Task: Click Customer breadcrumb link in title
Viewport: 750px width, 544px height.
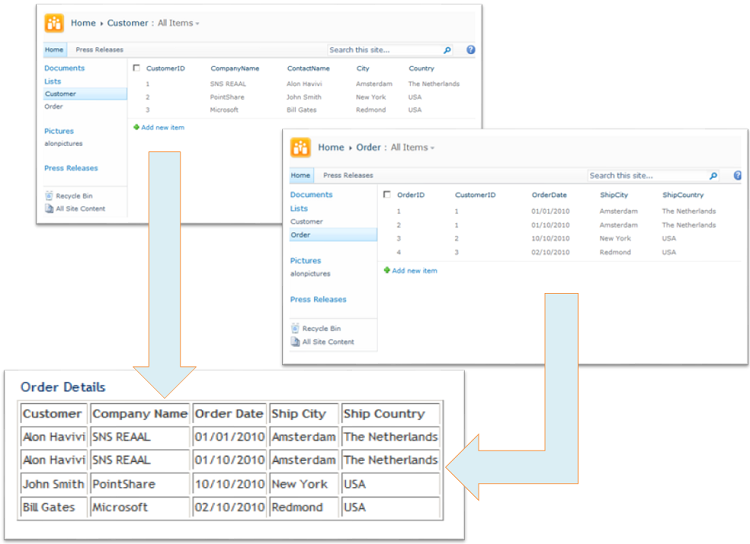Action: pos(128,23)
